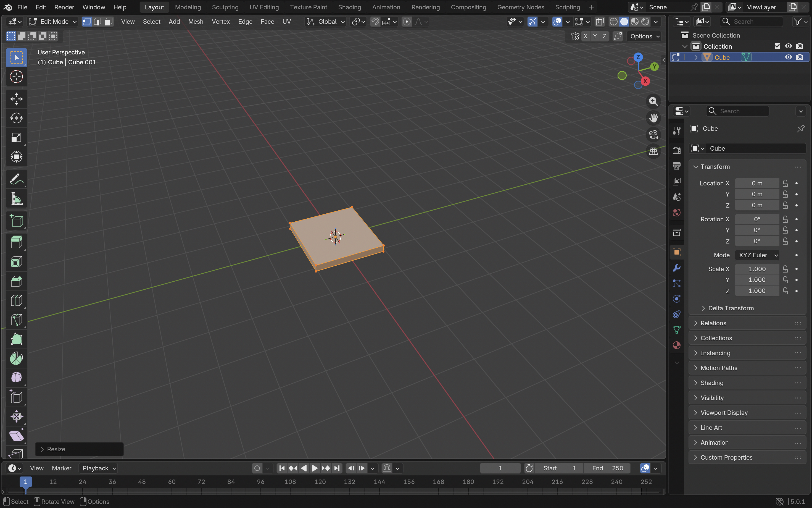Open the Modifiers properties tab
Screen dimensions: 812x508
[x=676, y=268]
